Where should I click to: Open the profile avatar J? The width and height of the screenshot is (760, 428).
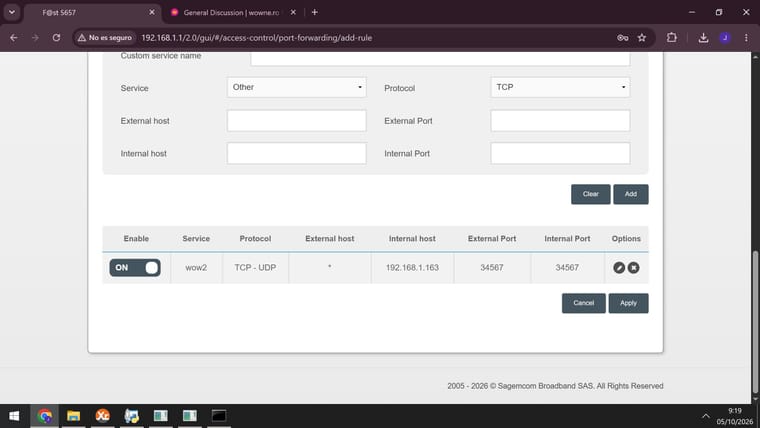725,37
